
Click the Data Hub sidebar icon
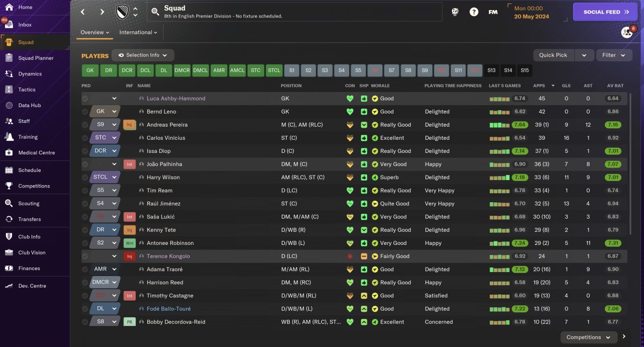pyautogui.click(x=9, y=106)
